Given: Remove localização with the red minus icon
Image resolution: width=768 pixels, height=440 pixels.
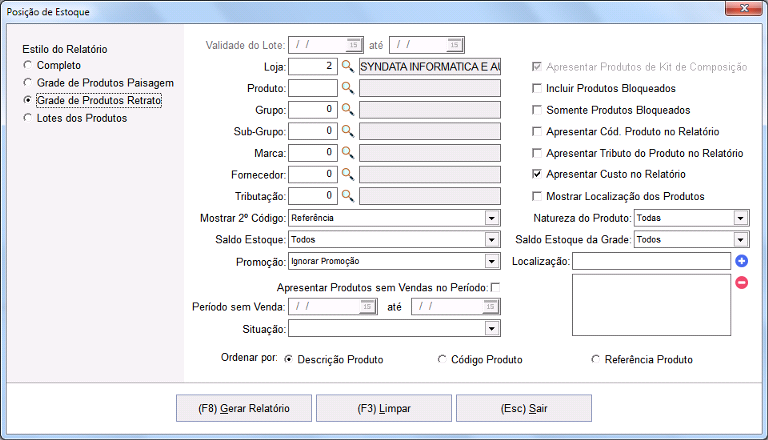Looking at the screenshot, I should pos(742,282).
